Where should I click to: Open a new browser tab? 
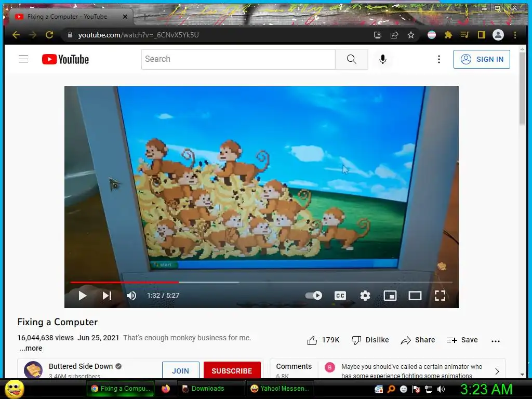[x=145, y=16]
